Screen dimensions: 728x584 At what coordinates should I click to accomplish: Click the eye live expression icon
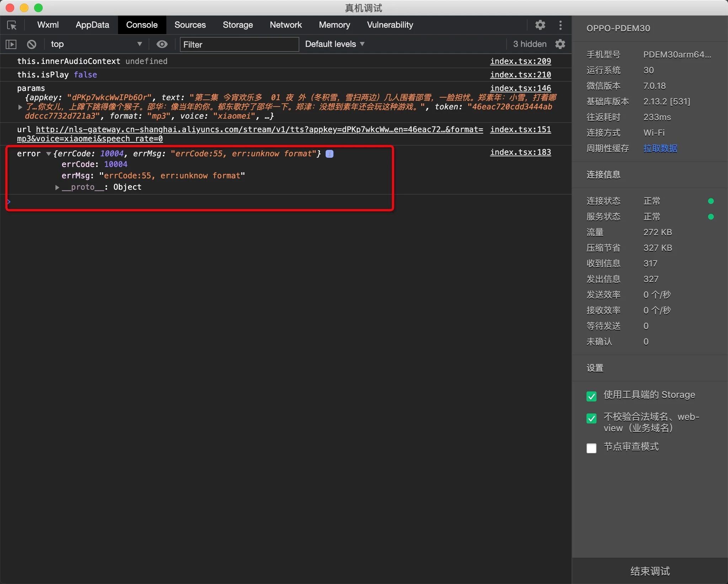[162, 44]
